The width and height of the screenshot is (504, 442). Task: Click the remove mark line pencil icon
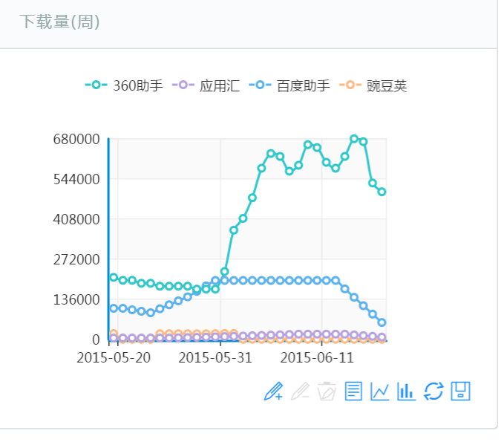click(x=300, y=391)
